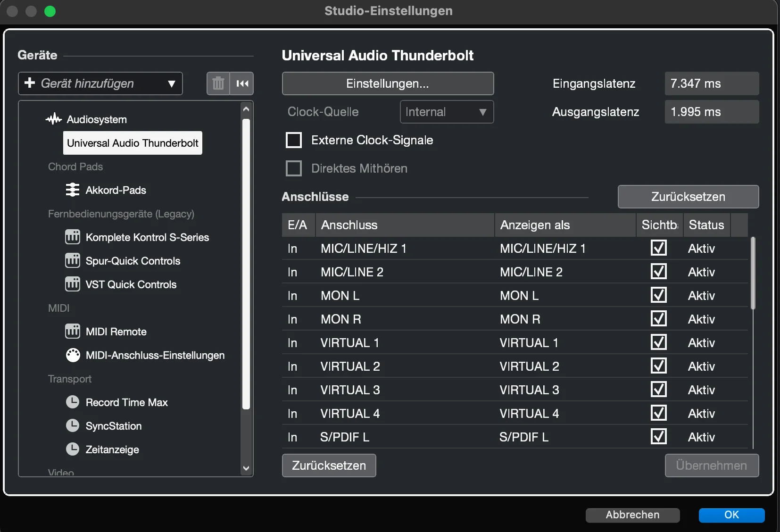Click the Status column header

(x=706, y=225)
